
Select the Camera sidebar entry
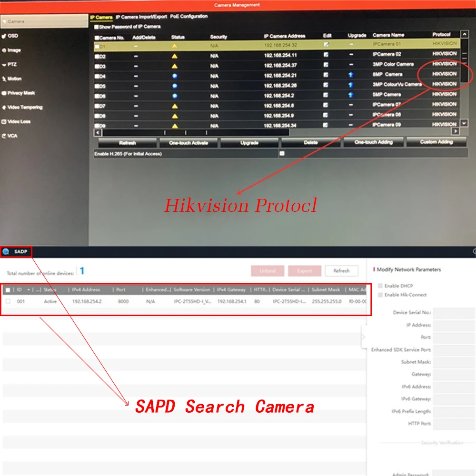tap(44, 21)
